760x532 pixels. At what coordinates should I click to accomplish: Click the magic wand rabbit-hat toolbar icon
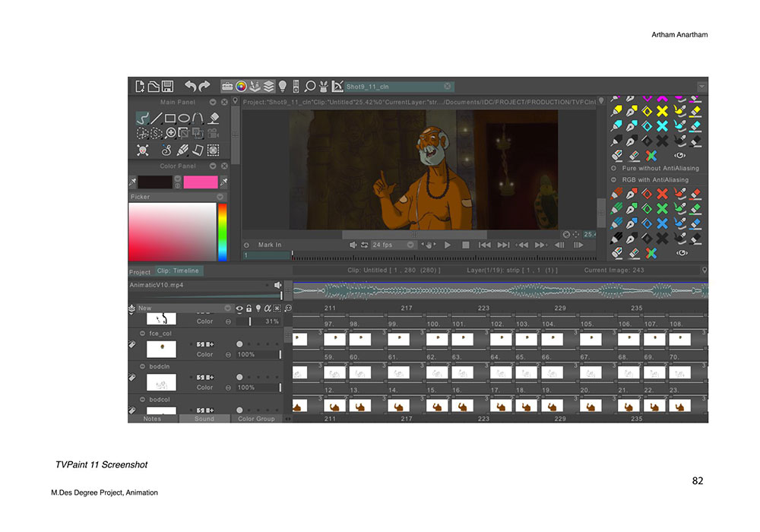(x=322, y=86)
